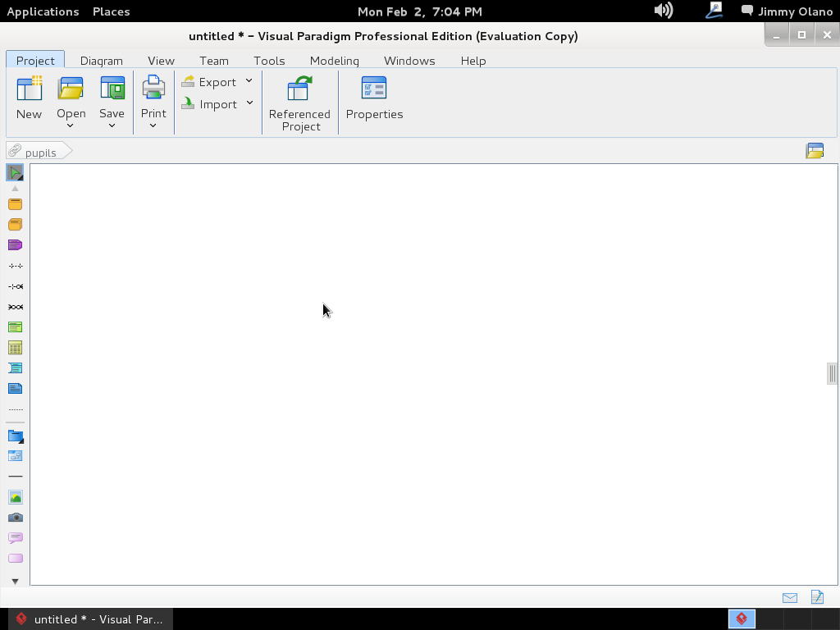The image size is (840, 630).
Task: Select the purple shape tool in palette
Action: [x=15, y=245]
